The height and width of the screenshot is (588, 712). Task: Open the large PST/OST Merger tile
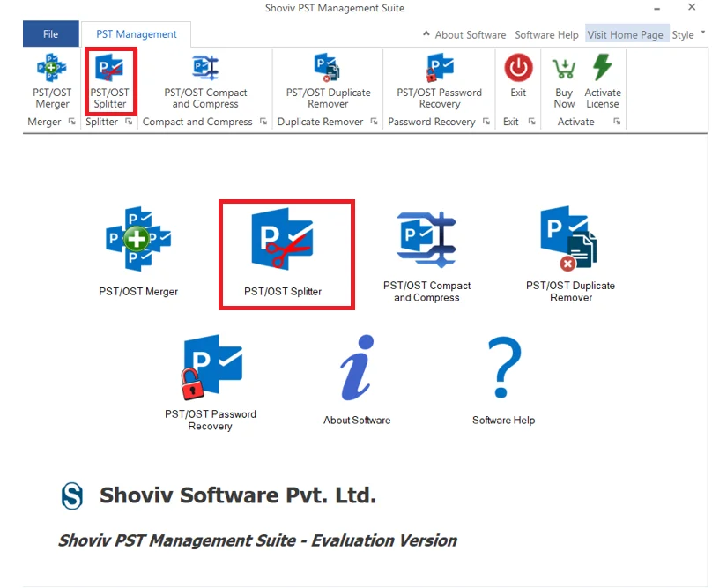coord(138,252)
